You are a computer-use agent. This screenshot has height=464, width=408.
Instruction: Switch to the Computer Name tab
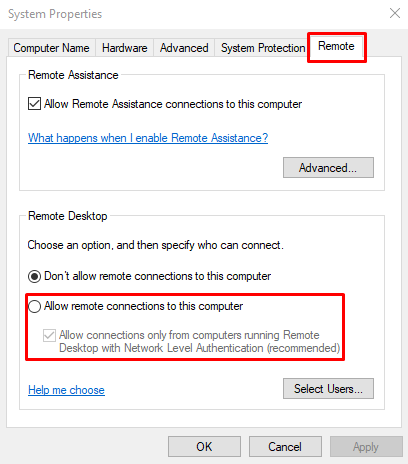click(x=52, y=48)
